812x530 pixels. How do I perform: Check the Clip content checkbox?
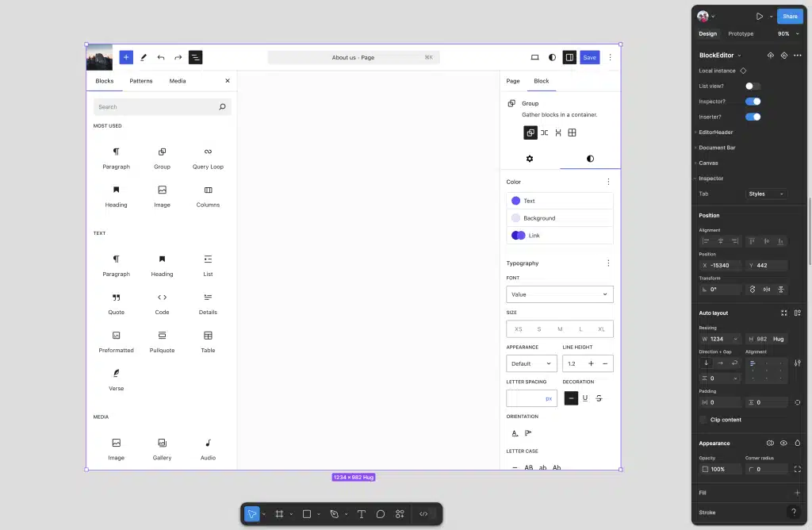pos(703,420)
